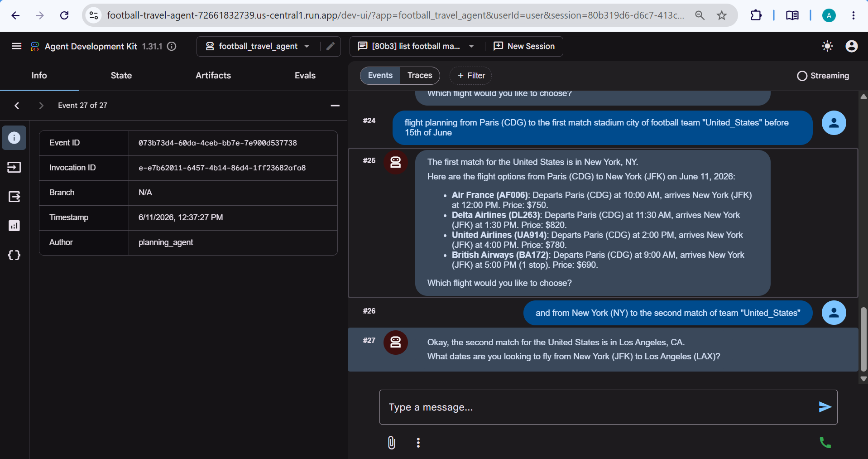Send message with the arrow icon
This screenshot has height=459, width=868.
[825, 407]
